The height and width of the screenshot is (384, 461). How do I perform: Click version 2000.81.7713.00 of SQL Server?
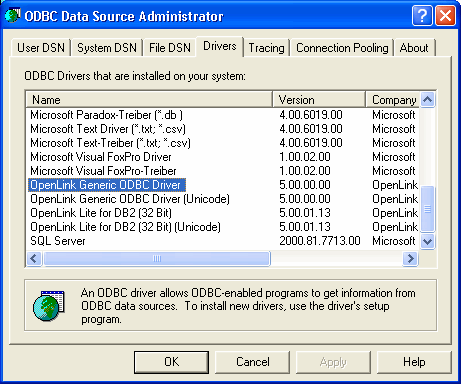[320, 241]
